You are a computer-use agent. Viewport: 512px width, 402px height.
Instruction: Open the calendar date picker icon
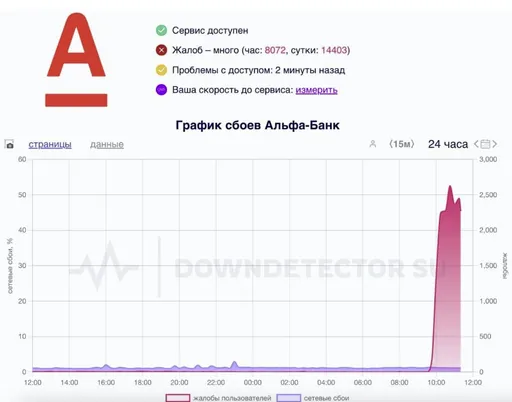point(485,144)
